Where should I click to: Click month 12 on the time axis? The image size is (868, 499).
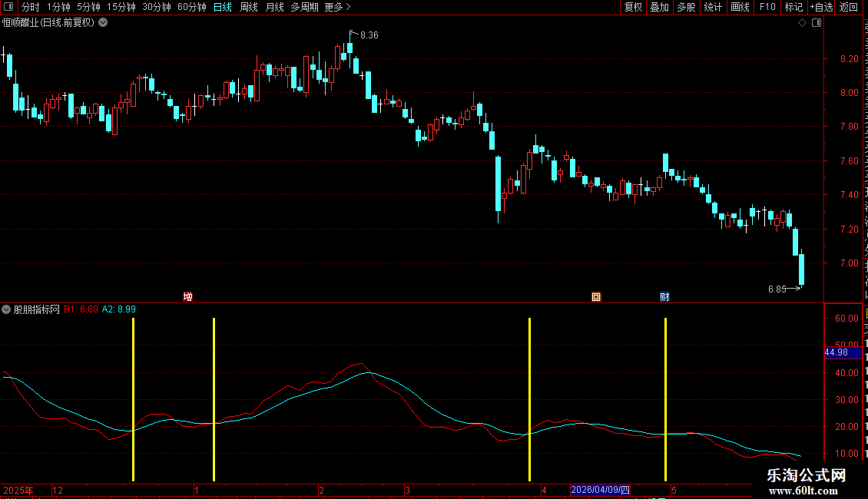(58, 490)
